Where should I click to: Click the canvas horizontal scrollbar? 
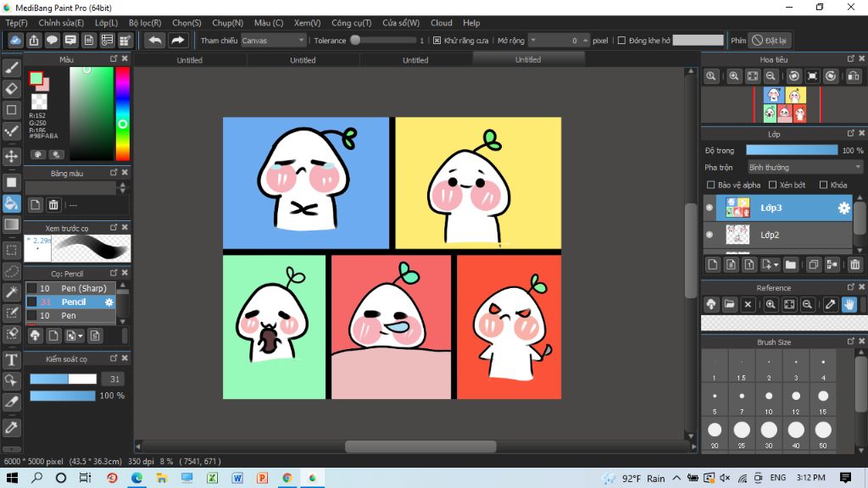pyautogui.click(x=420, y=446)
